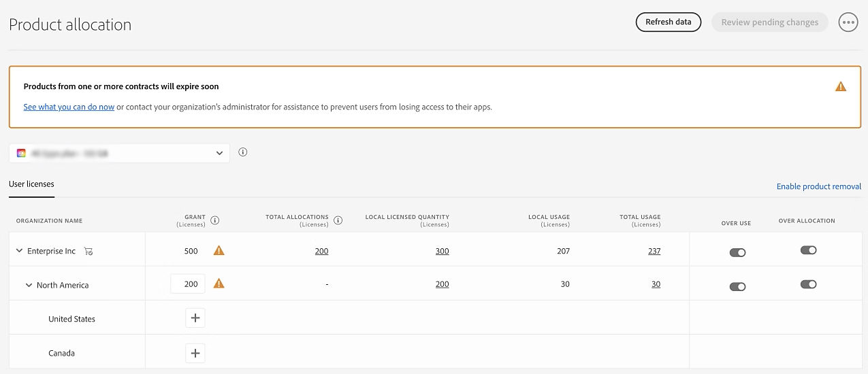Open the 'See what you can do now' link

click(x=69, y=107)
